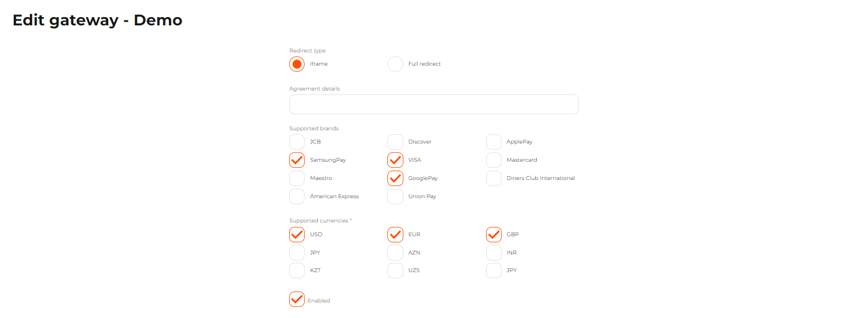Uncheck the SamsungPay brand
The width and height of the screenshot is (868, 318).
click(297, 160)
